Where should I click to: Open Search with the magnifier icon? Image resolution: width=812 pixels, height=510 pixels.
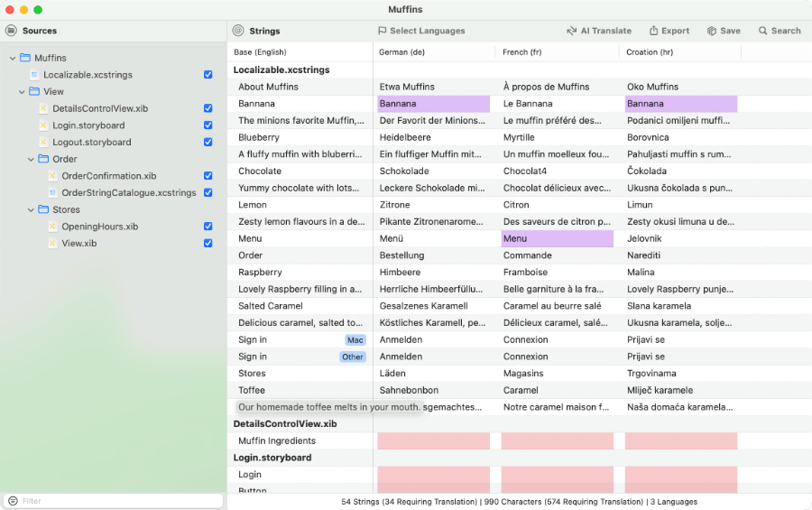click(x=763, y=31)
